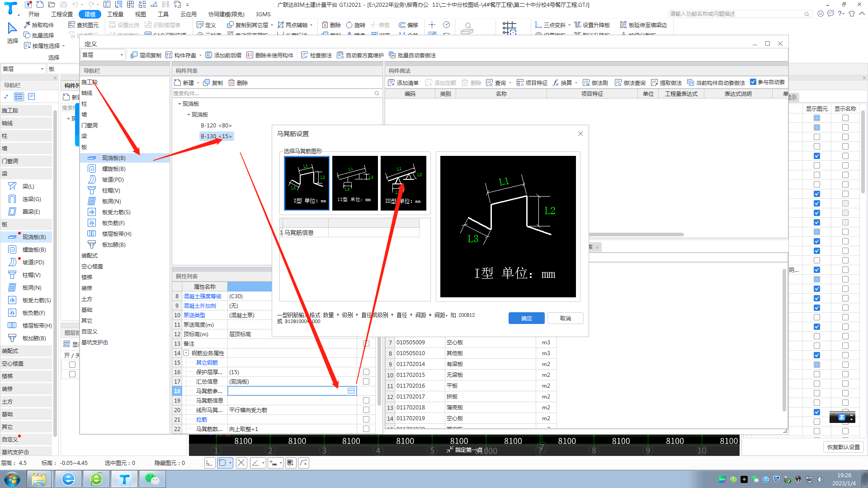Select the III型 stirrup shape thumbnail
Screen dimensions: 868x488
click(403, 183)
